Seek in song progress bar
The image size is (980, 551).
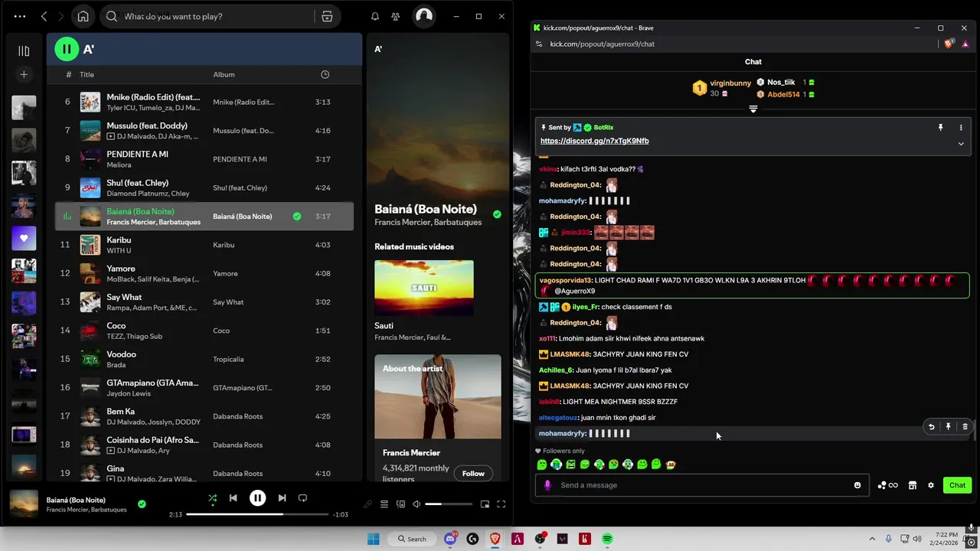[x=257, y=514]
